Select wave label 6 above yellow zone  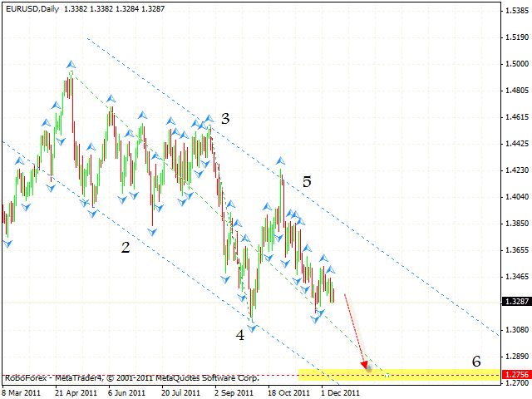(x=476, y=362)
